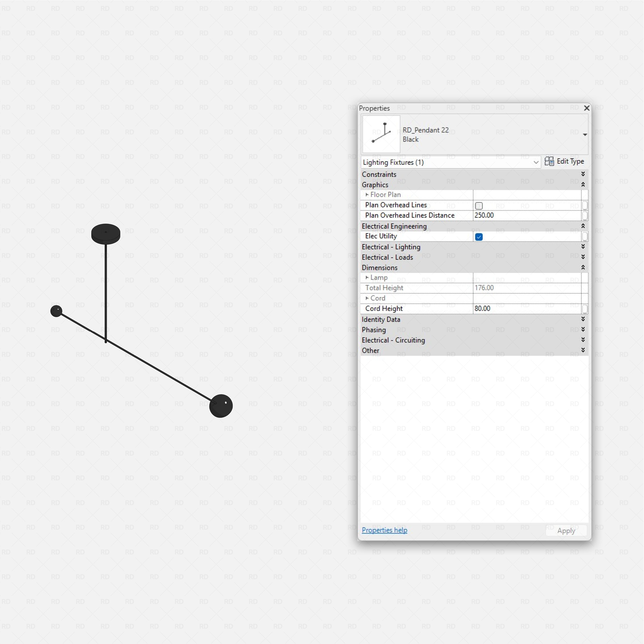Click associate button beside Elec Utility
644x644 pixels.
(x=585, y=236)
